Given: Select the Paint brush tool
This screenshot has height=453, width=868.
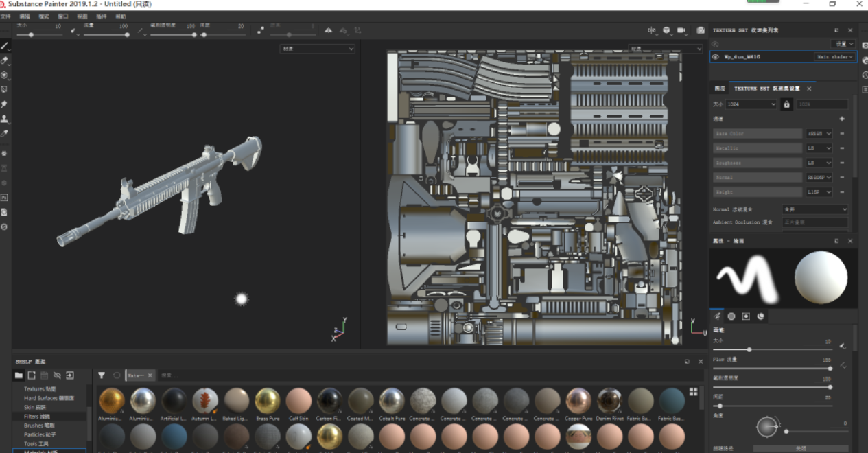Looking at the screenshot, I should [4, 45].
